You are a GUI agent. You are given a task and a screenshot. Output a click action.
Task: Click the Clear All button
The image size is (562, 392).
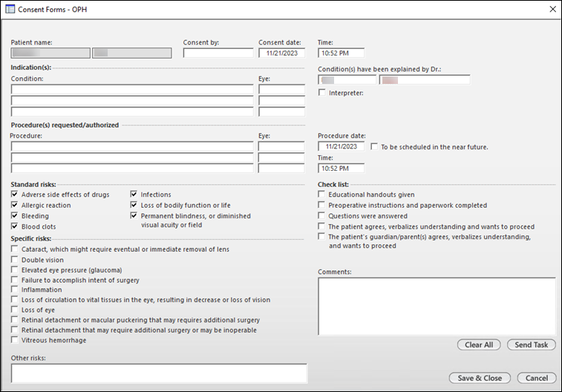(479, 344)
